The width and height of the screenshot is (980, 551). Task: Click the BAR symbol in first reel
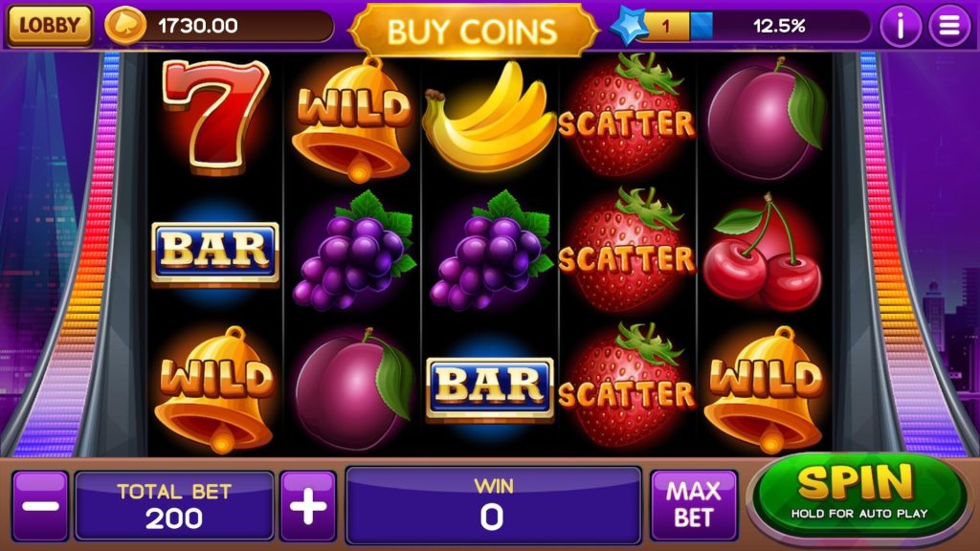(215, 252)
